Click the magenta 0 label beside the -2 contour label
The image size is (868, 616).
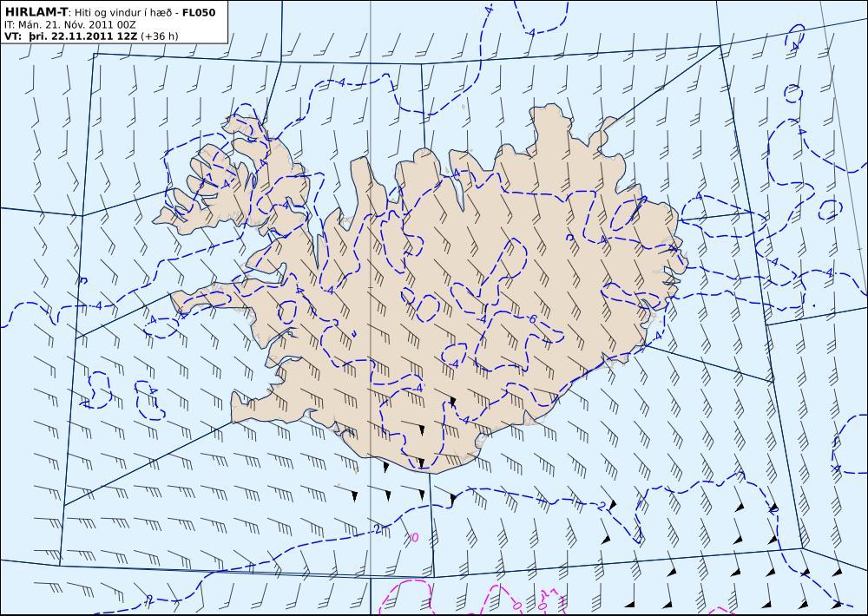click(415, 537)
